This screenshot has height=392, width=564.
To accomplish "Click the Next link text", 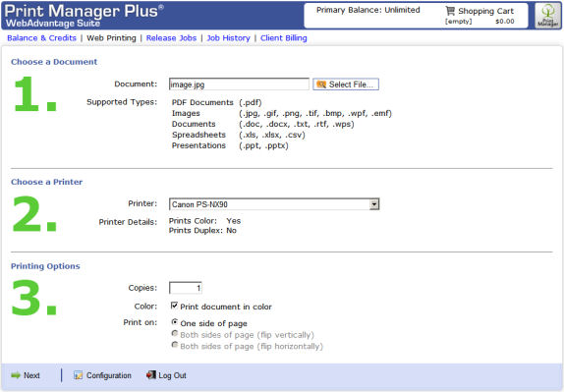I will tap(31, 375).
